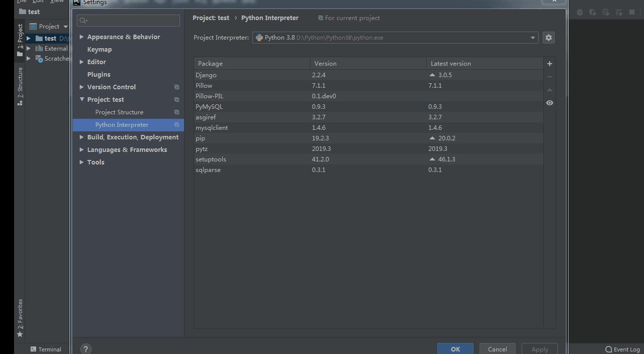Expand the Editor settings section
This screenshot has width=644, height=354.
(82, 62)
